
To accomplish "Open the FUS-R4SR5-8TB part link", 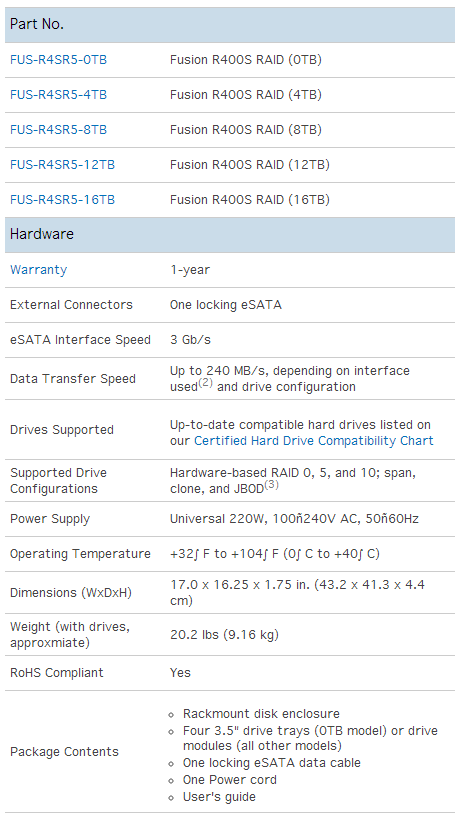I will [58, 130].
